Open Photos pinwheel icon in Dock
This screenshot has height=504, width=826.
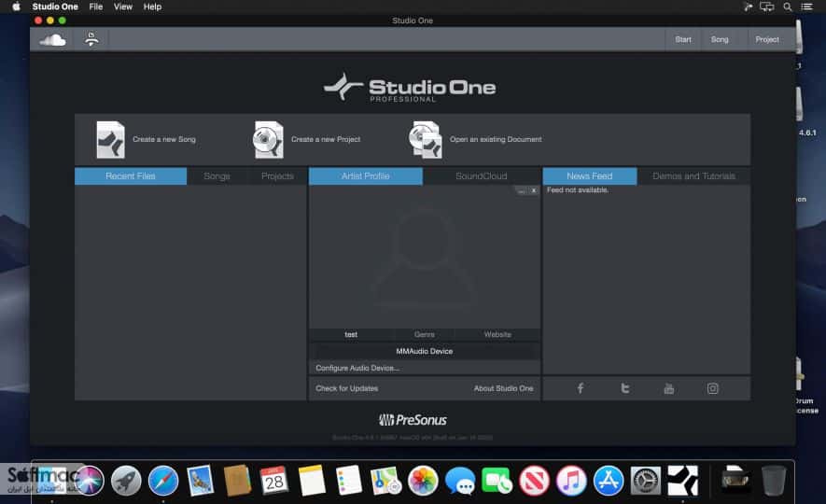(423, 481)
